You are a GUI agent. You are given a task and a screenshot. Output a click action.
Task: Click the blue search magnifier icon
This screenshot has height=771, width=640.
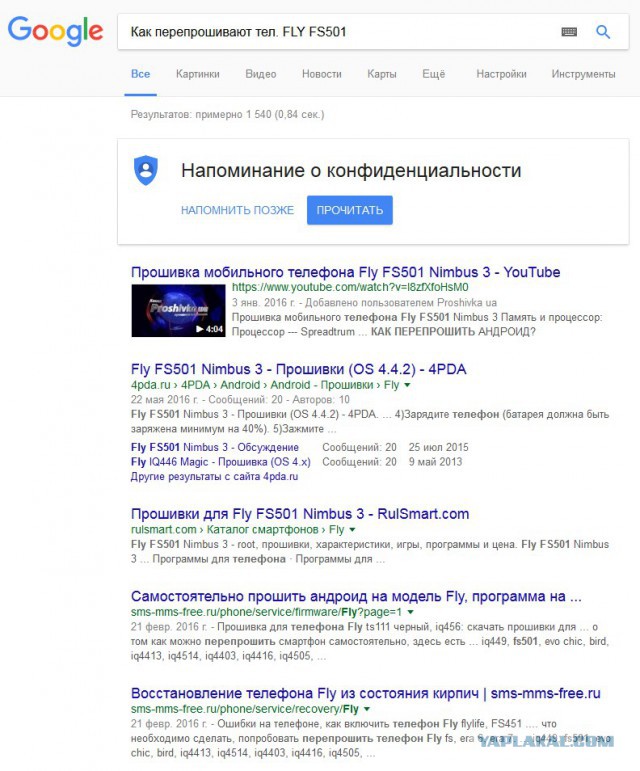[603, 32]
